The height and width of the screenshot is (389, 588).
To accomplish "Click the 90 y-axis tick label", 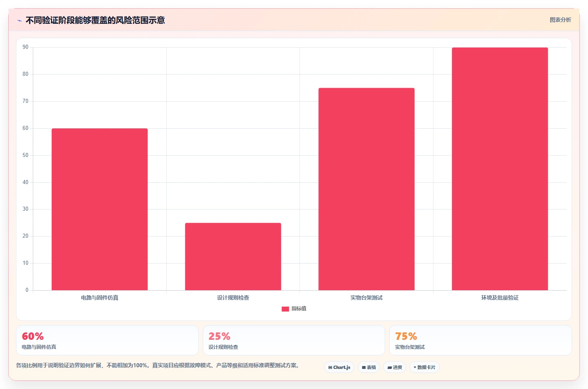I will coord(25,47).
